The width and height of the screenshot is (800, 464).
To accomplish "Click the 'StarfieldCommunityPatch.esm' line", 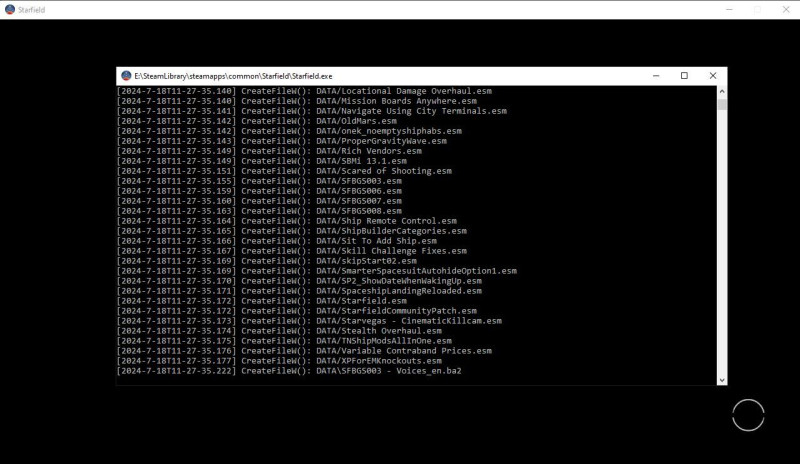I will pos(297,311).
